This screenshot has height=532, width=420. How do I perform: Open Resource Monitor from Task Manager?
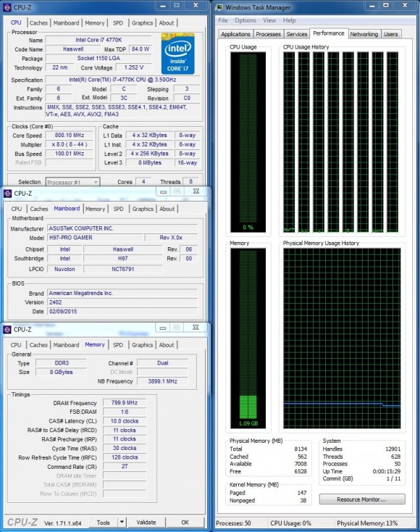(x=361, y=499)
